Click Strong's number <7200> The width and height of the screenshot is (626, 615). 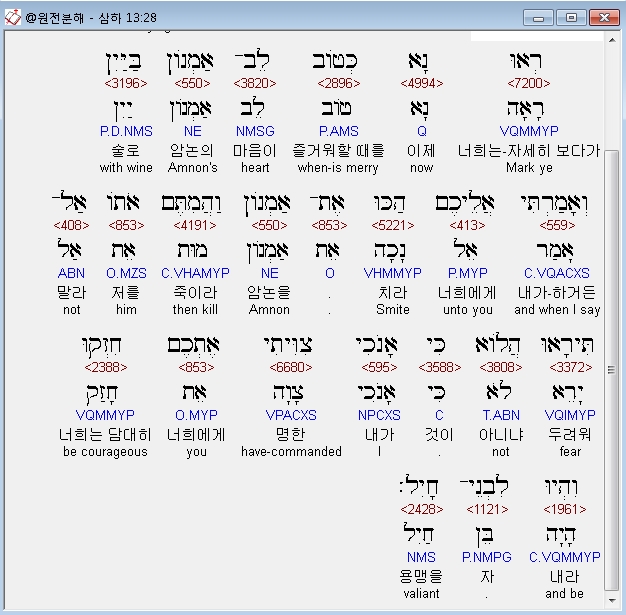click(529, 83)
